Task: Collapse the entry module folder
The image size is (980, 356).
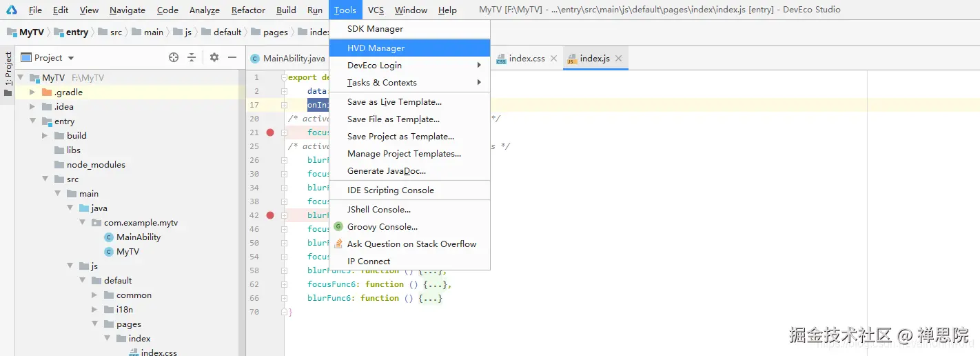Action: point(32,121)
